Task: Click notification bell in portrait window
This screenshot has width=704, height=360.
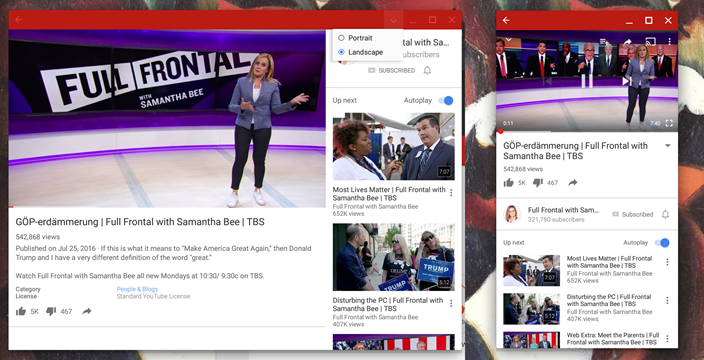Action: [x=665, y=214]
